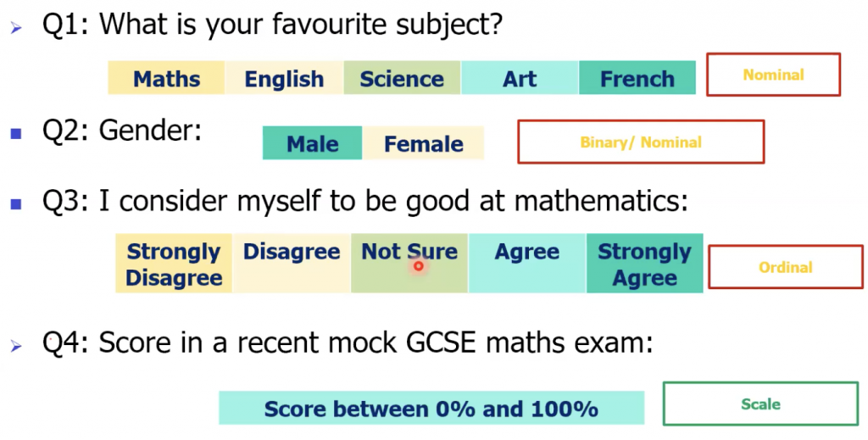Choose Strongly Agree on the scale

tap(645, 264)
